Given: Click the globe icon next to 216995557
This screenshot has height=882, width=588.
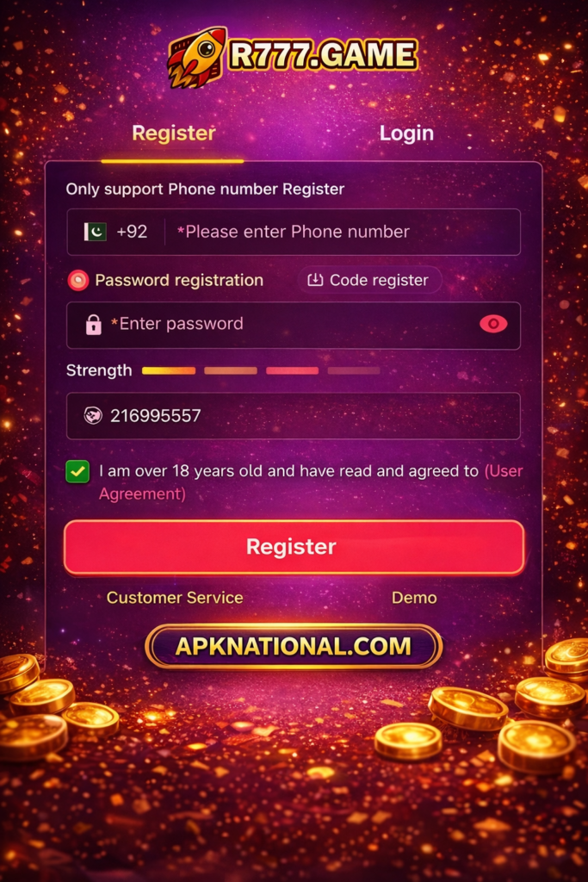Looking at the screenshot, I should [93, 416].
